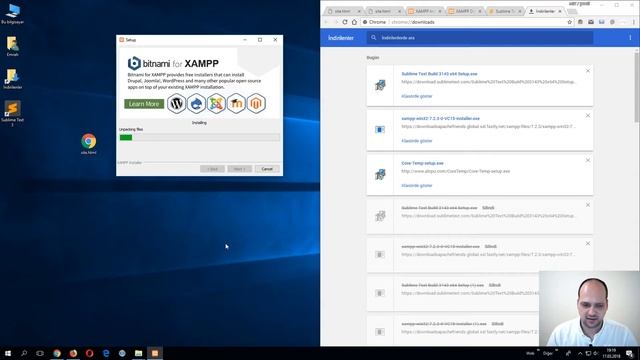Click the taskbar search magnifier
The image size is (640, 360).
24,353
